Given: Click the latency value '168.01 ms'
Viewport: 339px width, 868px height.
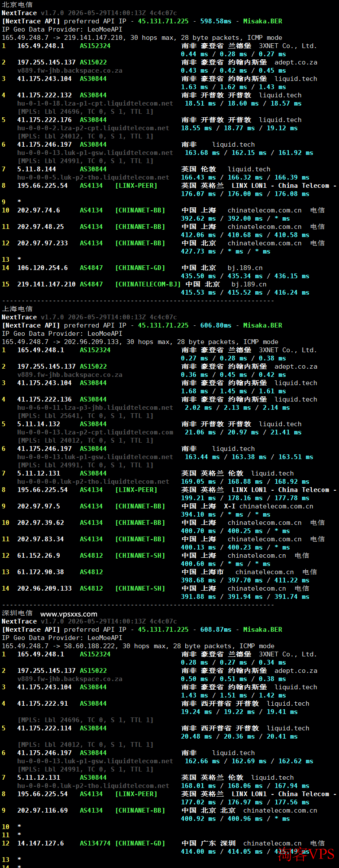Looking at the screenshot, I should (198, 786).
